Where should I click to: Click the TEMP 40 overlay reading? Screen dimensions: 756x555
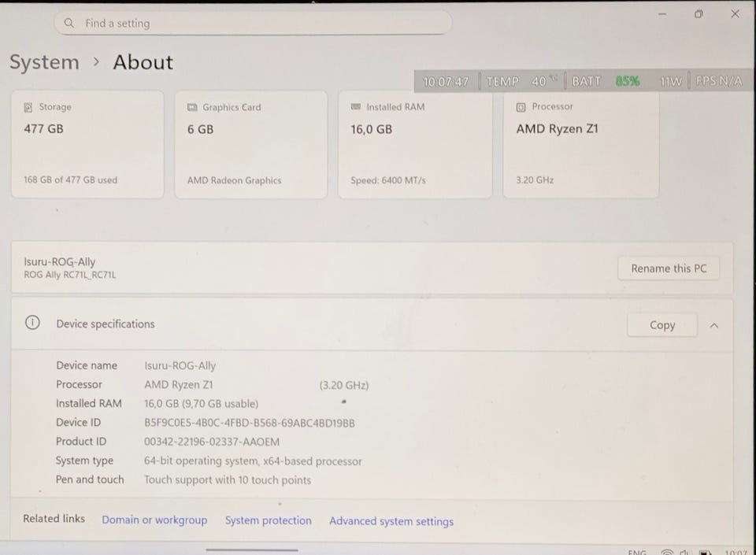point(522,81)
